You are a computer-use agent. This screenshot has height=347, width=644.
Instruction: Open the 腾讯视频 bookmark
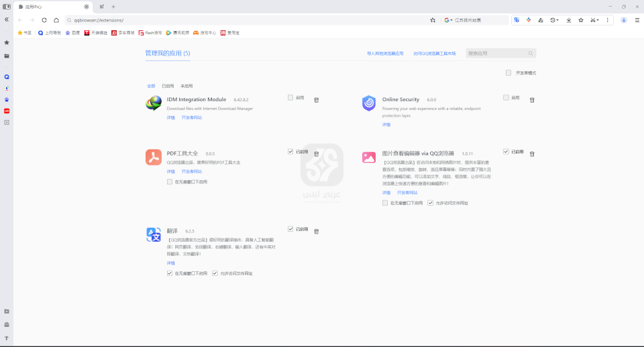tap(177, 33)
